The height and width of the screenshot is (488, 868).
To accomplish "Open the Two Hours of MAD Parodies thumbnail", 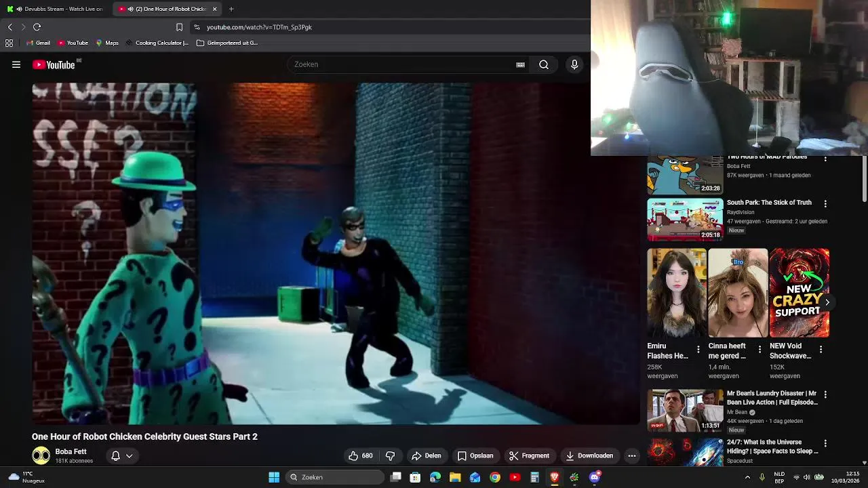I will point(685,175).
